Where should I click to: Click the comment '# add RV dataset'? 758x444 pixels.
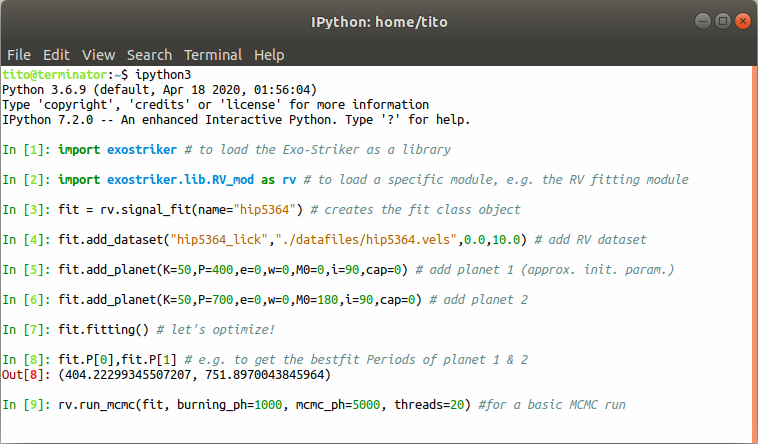click(590, 240)
